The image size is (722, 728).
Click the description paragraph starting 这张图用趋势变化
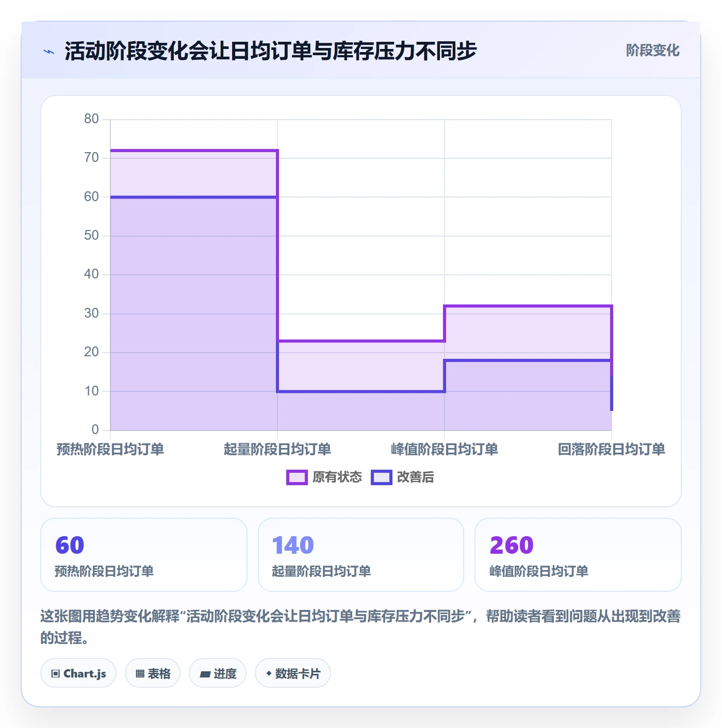(360, 627)
